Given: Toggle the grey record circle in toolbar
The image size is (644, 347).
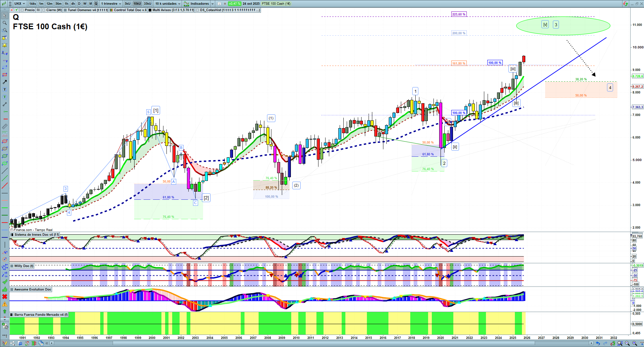Looking at the screenshot, I should (x=225, y=4).
